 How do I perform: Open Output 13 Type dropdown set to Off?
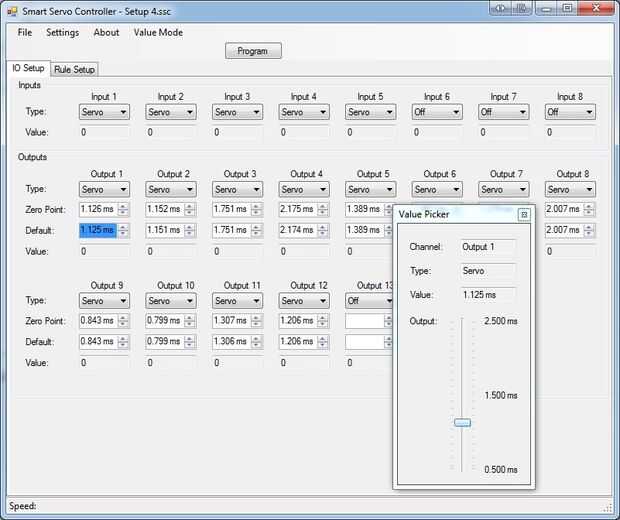[x=369, y=301]
